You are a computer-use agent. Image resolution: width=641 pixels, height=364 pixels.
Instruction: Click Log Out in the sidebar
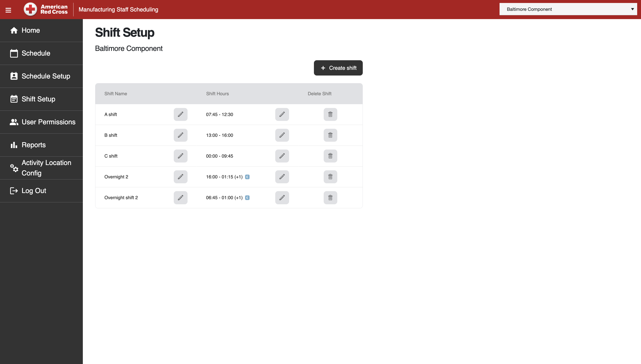pos(41,191)
